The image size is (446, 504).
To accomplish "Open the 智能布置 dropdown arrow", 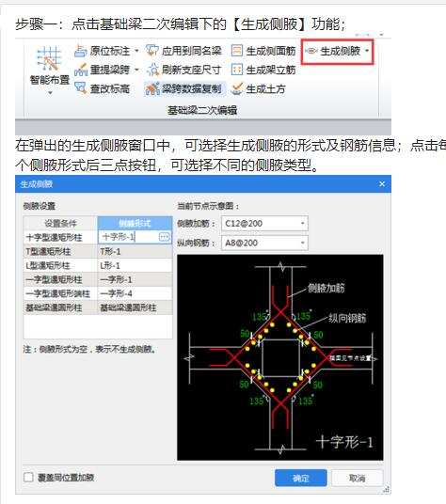I will click(x=50, y=93).
